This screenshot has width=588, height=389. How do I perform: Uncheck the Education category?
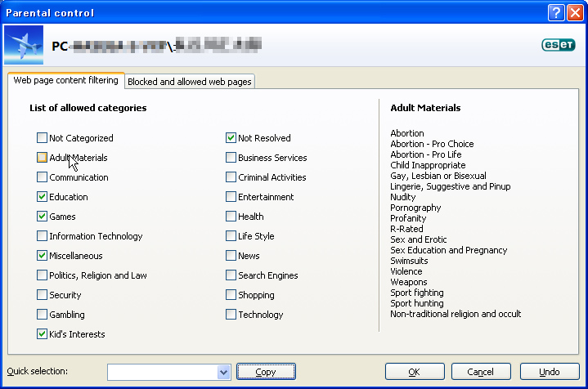pos(42,197)
